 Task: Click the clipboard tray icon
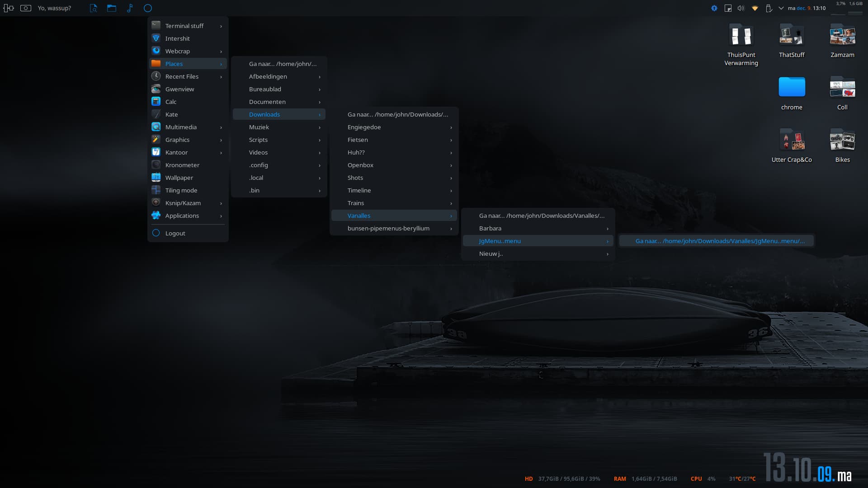point(728,8)
